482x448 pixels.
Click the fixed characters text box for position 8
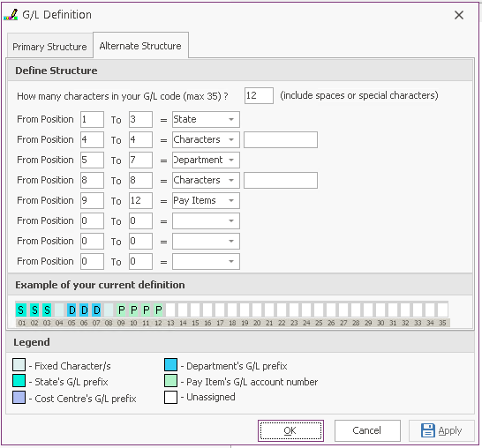[x=281, y=180]
